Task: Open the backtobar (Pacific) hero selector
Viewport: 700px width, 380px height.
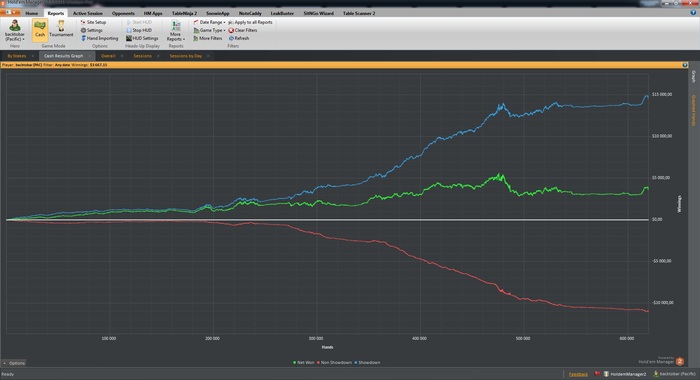Action: point(15,31)
